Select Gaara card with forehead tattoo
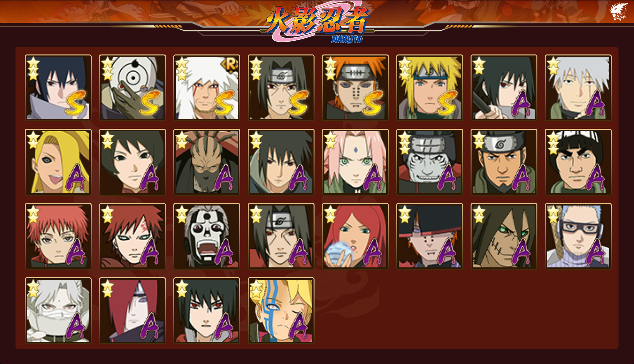 [132, 236]
